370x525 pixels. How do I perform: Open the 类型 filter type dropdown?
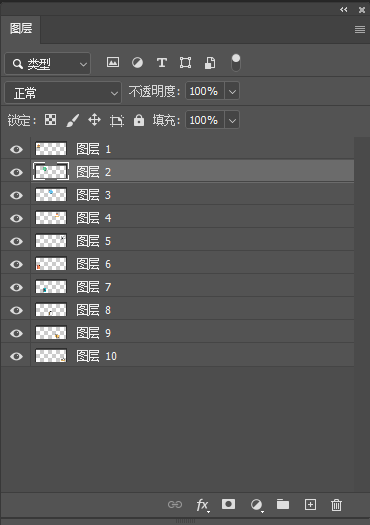(x=48, y=63)
